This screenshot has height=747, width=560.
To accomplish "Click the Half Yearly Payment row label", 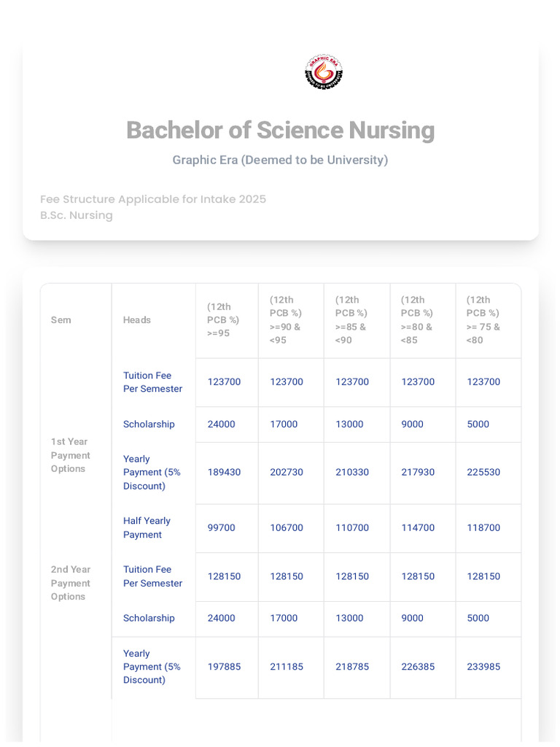I will [x=147, y=527].
